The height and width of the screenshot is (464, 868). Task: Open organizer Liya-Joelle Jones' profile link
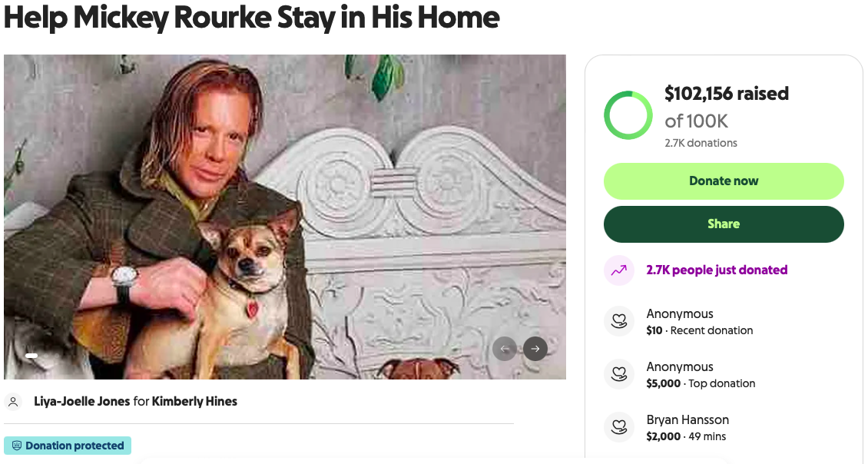point(81,402)
